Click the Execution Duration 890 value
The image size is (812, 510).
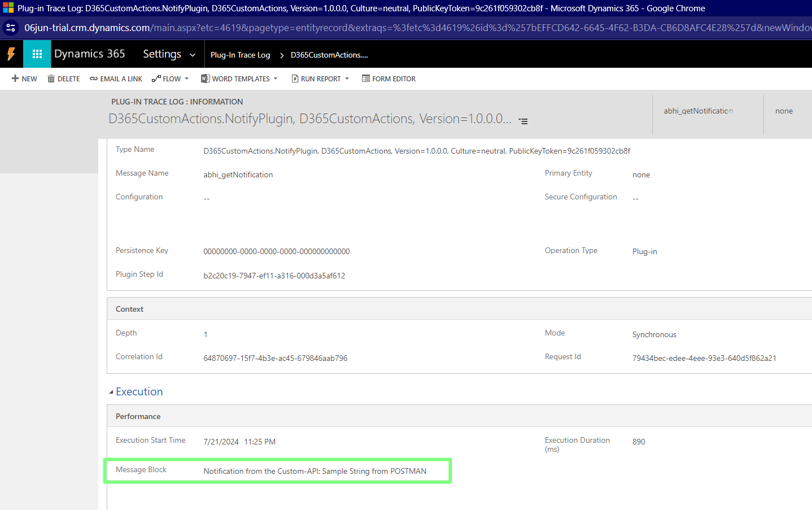click(x=639, y=442)
